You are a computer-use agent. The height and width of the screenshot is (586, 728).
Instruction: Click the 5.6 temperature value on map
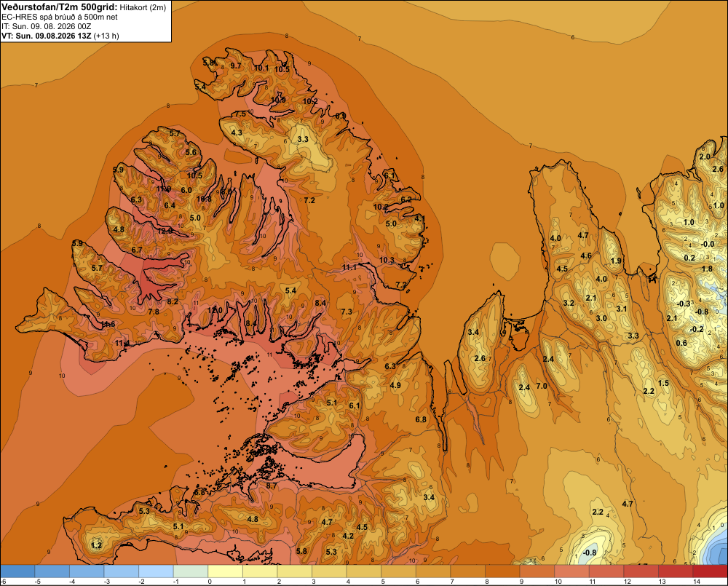click(x=191, y=152)
